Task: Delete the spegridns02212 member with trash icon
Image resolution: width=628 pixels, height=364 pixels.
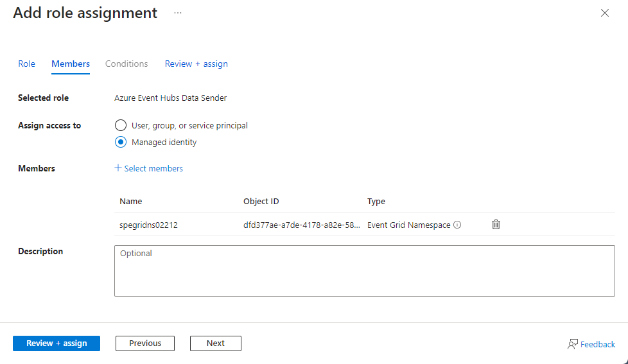Action: [x=496, y=225]
